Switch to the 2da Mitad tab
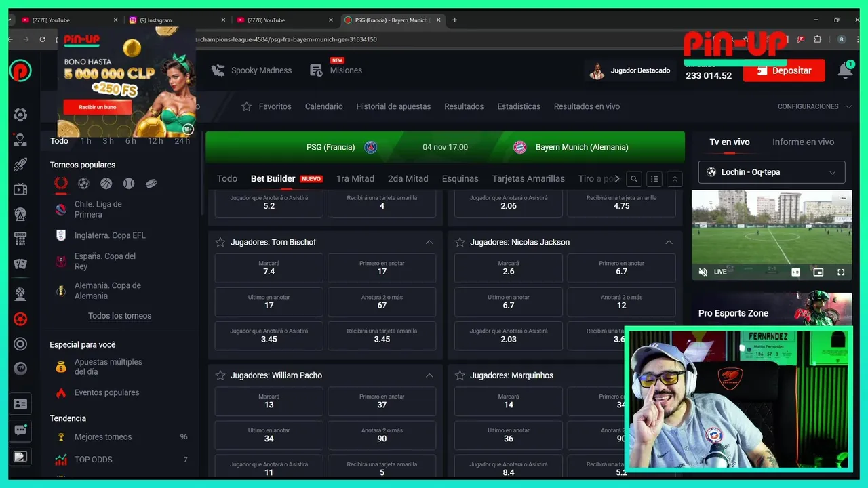This screenshot has height=488, width=868. 408,179
